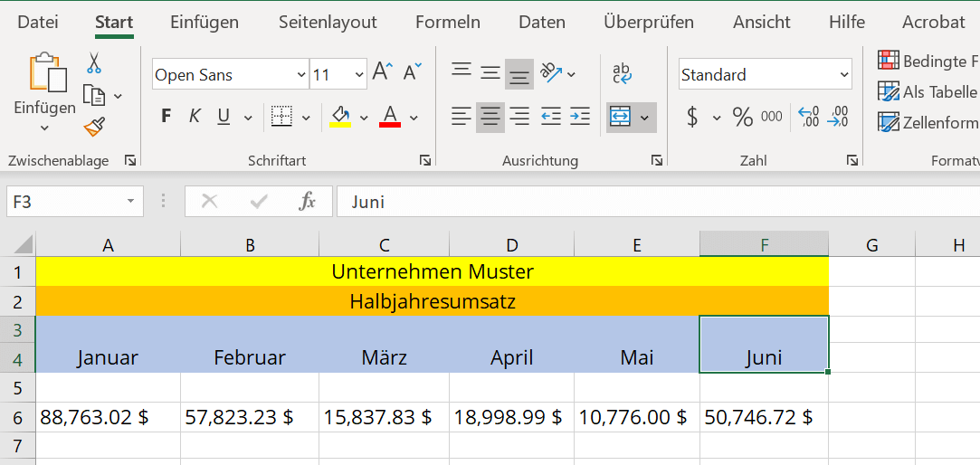Viewport: 980px width, 465px height.
Task: Open Ausrichtung dialog launcher
Action: point(657,161)
